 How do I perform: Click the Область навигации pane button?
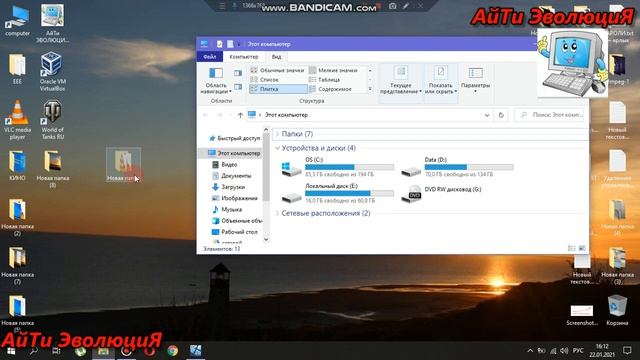coord(216,80)
